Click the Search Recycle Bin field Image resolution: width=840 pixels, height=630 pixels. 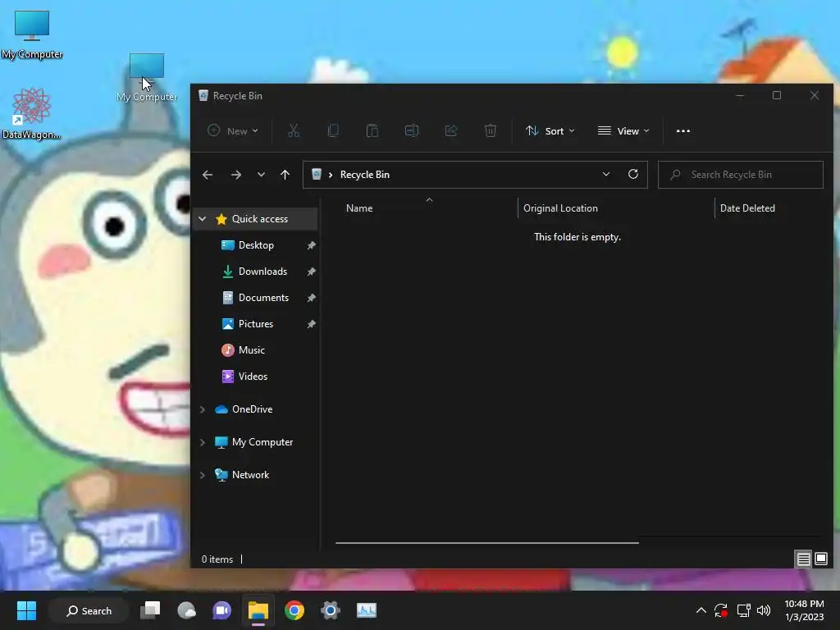coord(741,175)
